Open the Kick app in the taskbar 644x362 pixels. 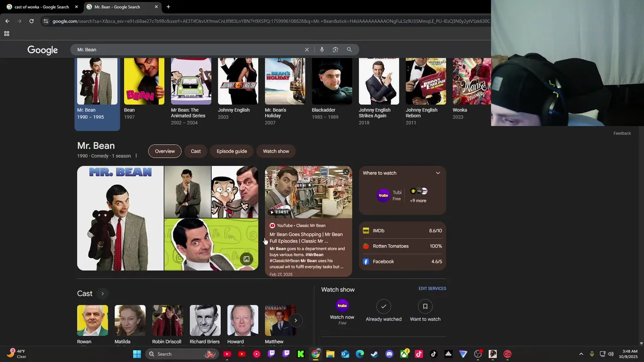click(301, 354)
